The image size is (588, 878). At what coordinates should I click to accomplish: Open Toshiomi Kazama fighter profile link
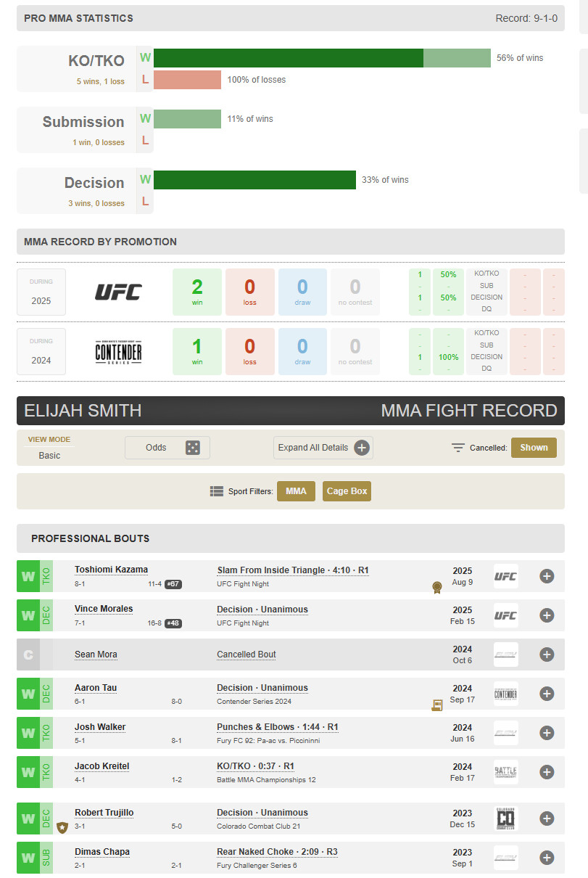111,570
